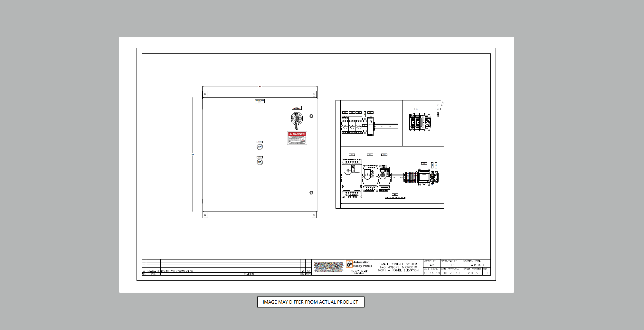Click the 'Control Panel MCP1' nameplate on door
The height and width of the screenshot is (330, 644).
coord(260,101)
